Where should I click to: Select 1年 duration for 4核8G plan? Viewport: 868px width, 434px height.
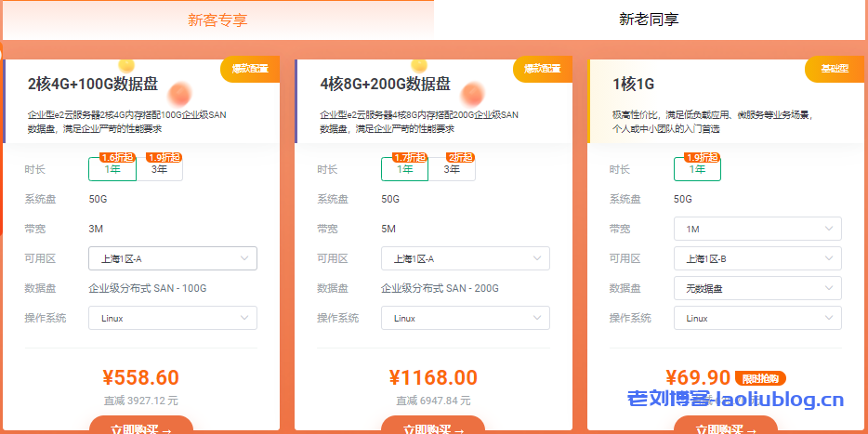tap(405, 169)
